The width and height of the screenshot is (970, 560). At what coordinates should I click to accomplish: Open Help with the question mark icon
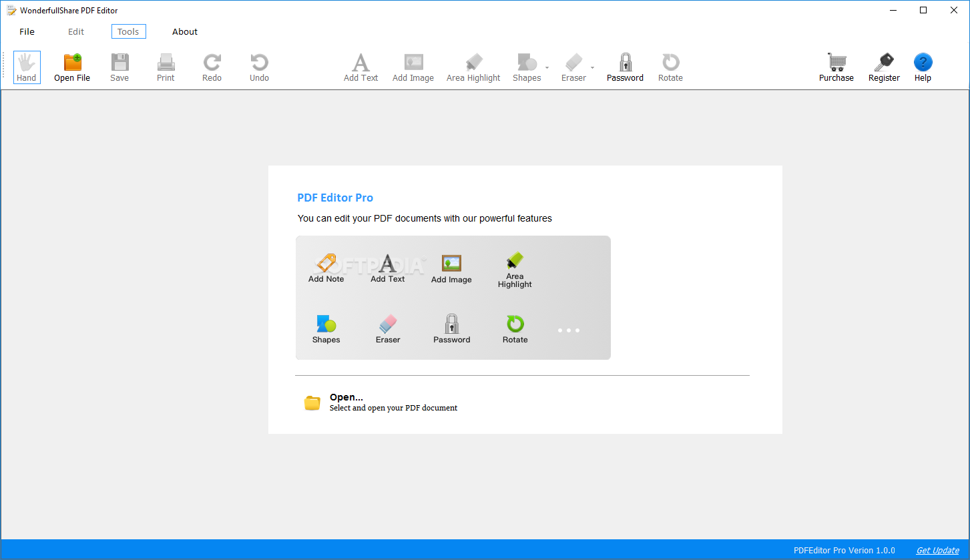[923, 63]
